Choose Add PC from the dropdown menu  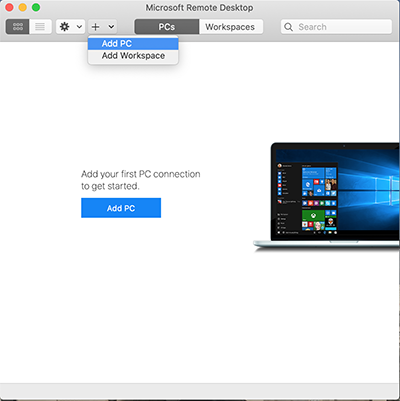pyautogui.click(x=133, y=44)
